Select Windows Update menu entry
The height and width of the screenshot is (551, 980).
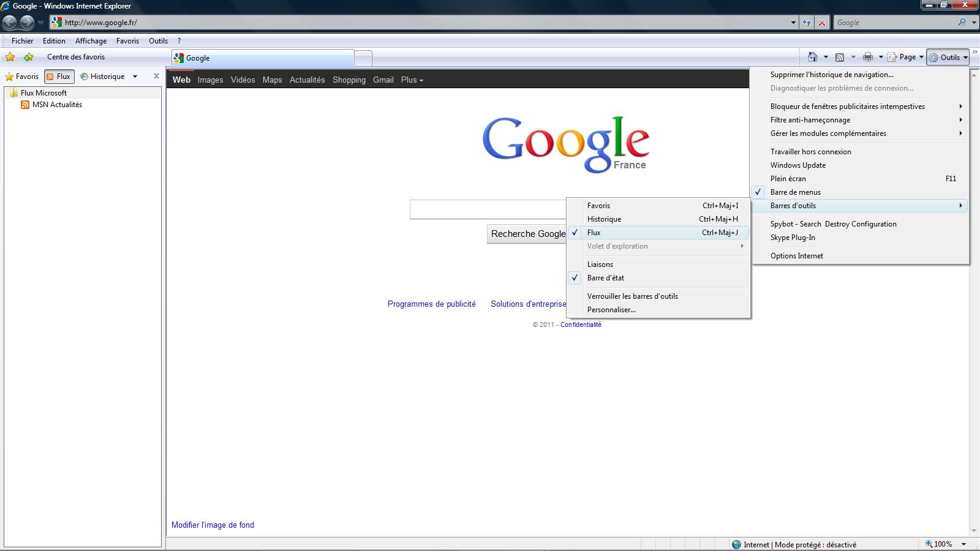(x=860, y=165)
